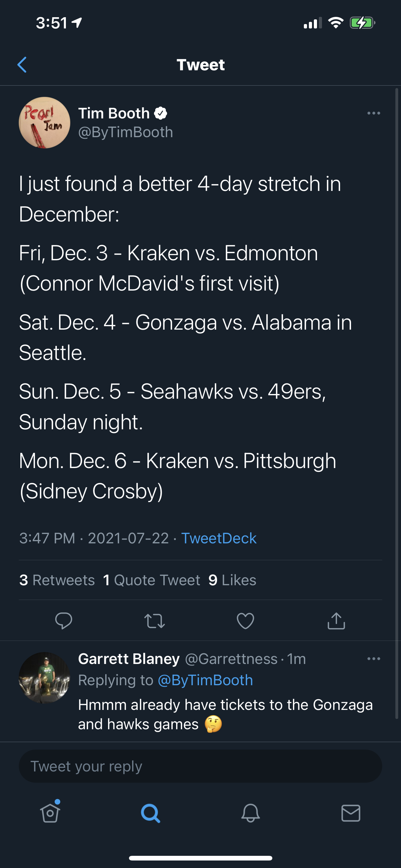Open the Messages envelope tab
The width and height of the screenshot is (401, 868).
coord(350,813)
